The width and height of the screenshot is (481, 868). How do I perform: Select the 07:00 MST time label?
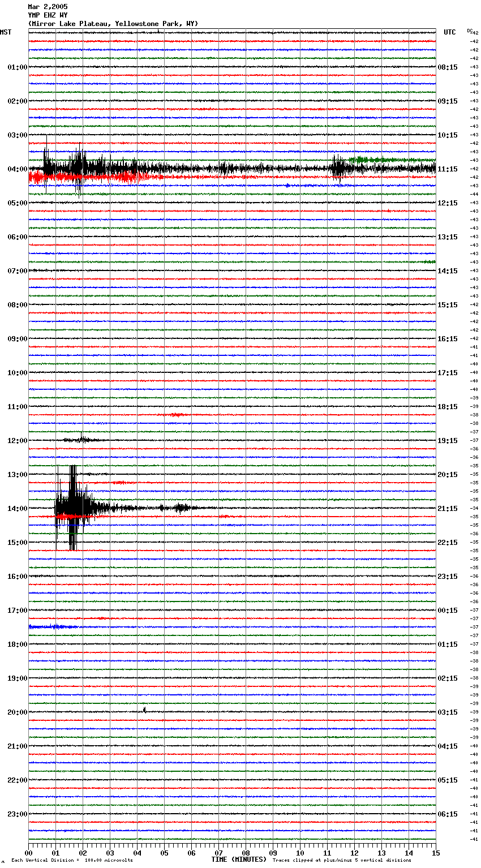click(x=18, y=271)
